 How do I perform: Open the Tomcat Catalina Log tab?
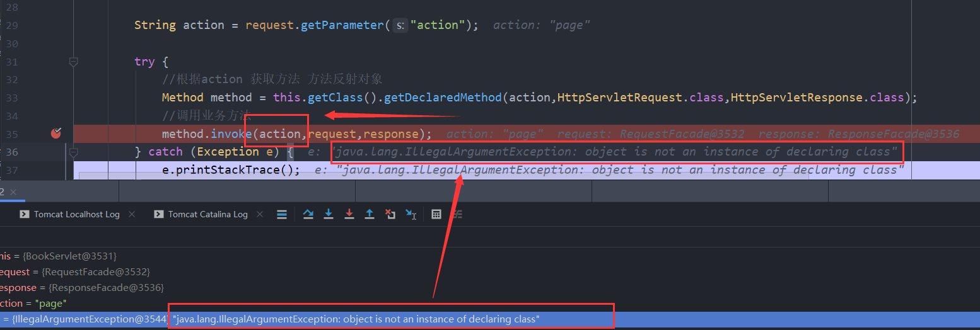[x=201, y=214]
